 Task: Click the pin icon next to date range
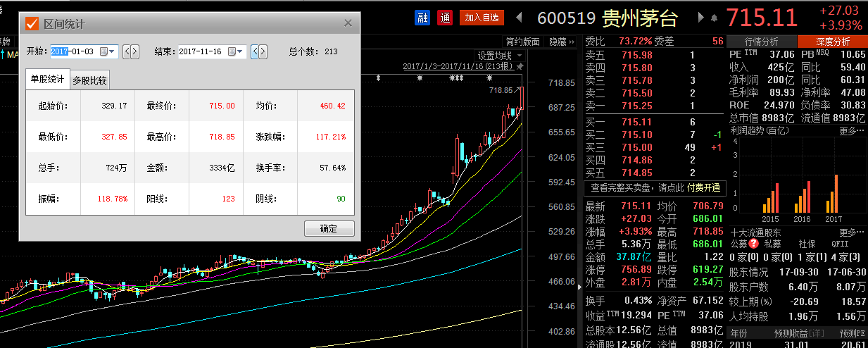pyautogui.click(x=520, y=66)
